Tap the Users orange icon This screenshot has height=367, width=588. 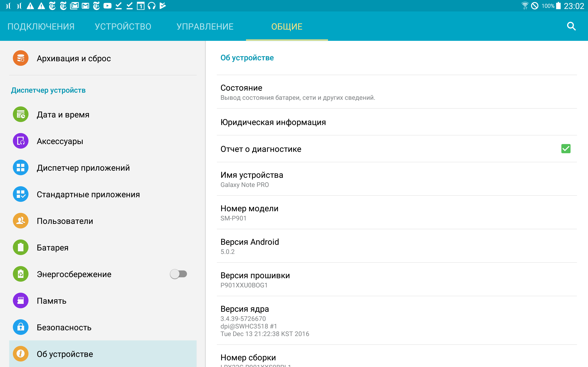tap(21, 221)
